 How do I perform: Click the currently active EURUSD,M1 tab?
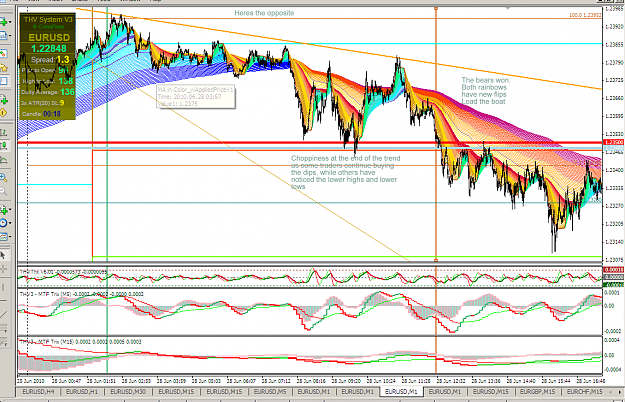click(401, 392)
